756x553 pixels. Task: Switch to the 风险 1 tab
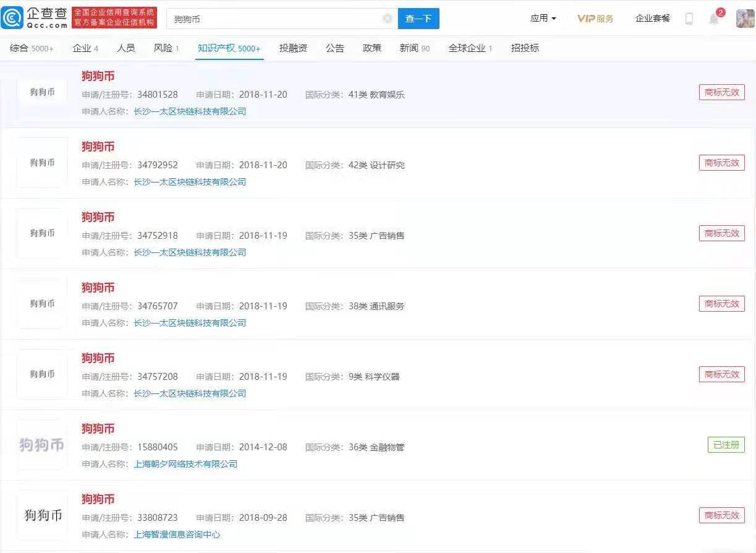(x=166, y=48)
